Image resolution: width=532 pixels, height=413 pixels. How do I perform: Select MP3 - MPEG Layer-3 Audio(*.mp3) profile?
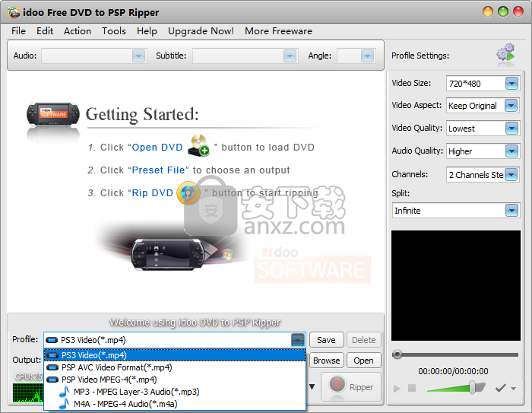[x=175, y=392]
